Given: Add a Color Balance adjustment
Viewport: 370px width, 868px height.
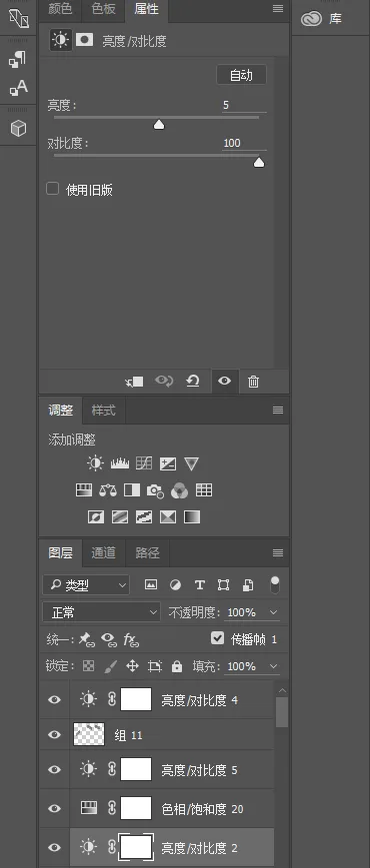Looking at the screenshot, I should (x=108, y=489).
